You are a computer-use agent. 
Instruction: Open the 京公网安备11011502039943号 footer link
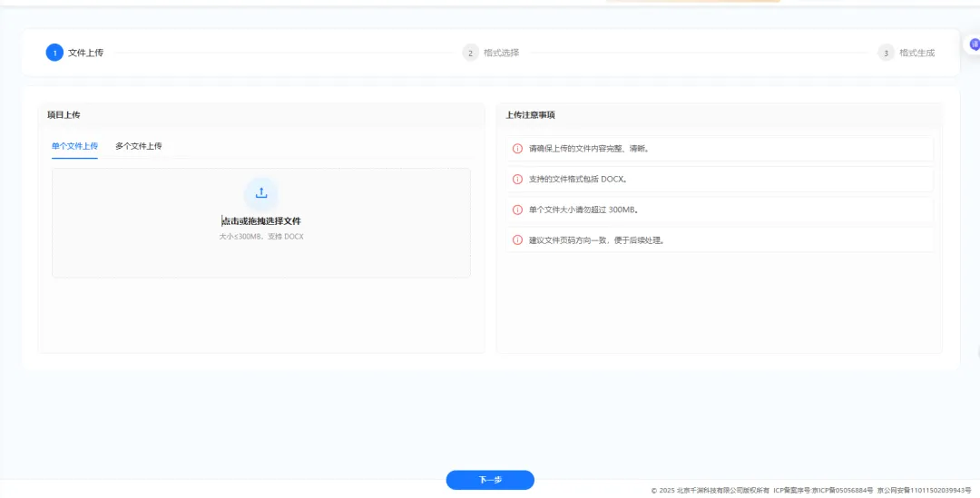click(x=925, y=491)
